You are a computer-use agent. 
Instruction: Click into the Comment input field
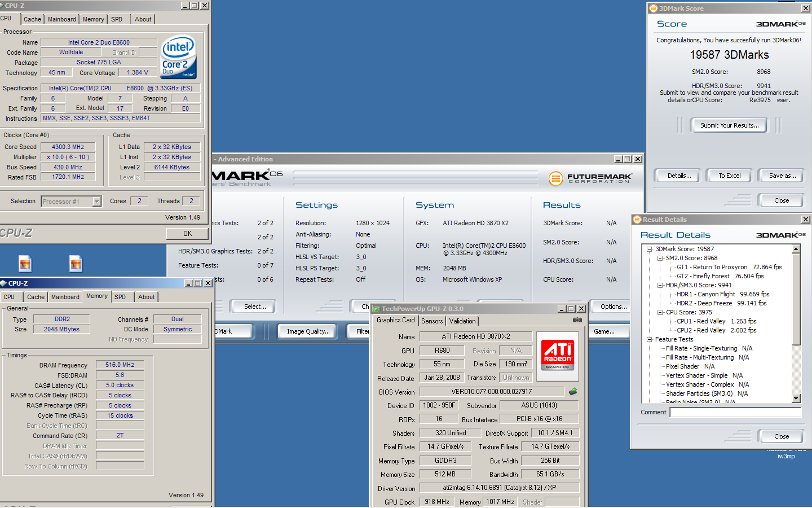pos(735,412)
